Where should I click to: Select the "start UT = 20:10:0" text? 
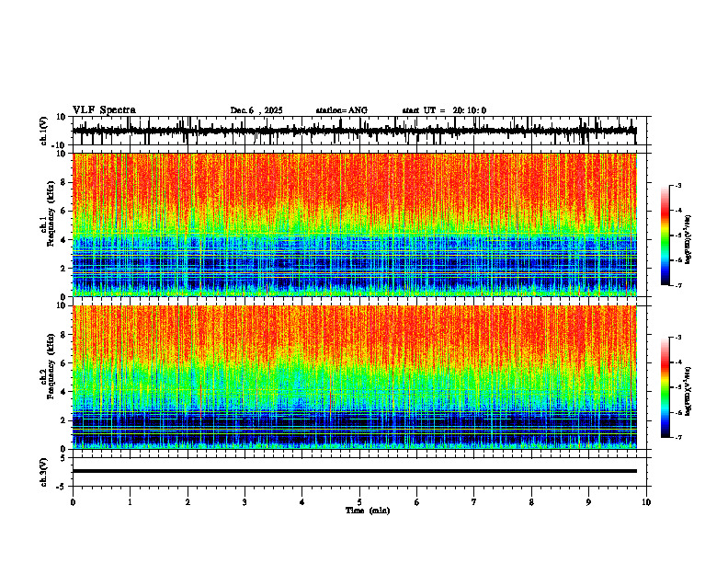[444, 110]
